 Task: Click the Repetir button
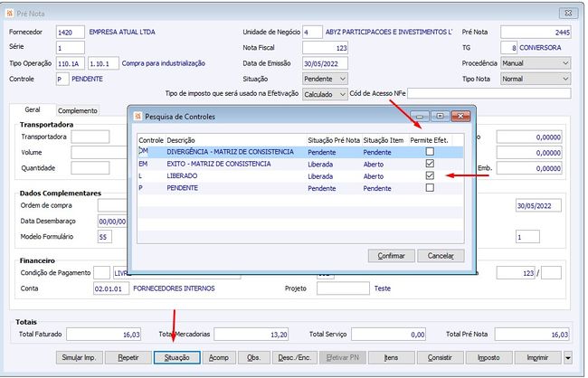128,358
